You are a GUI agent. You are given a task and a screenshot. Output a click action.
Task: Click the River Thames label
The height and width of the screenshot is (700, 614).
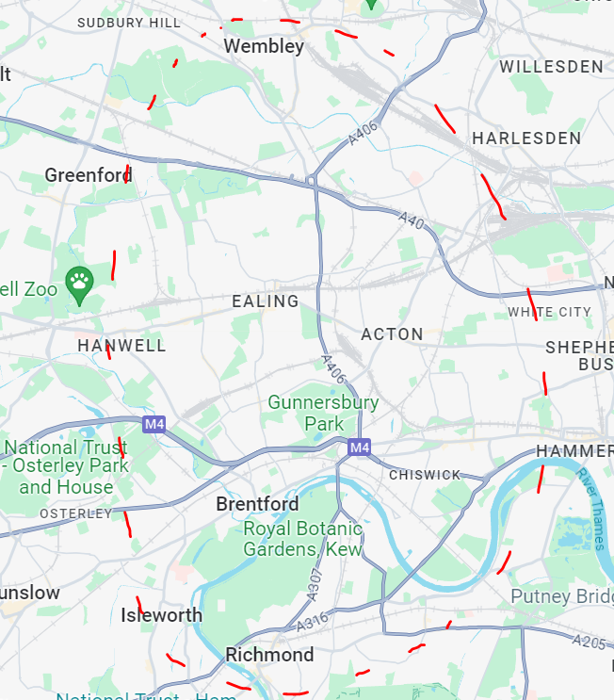click(591, 509)
